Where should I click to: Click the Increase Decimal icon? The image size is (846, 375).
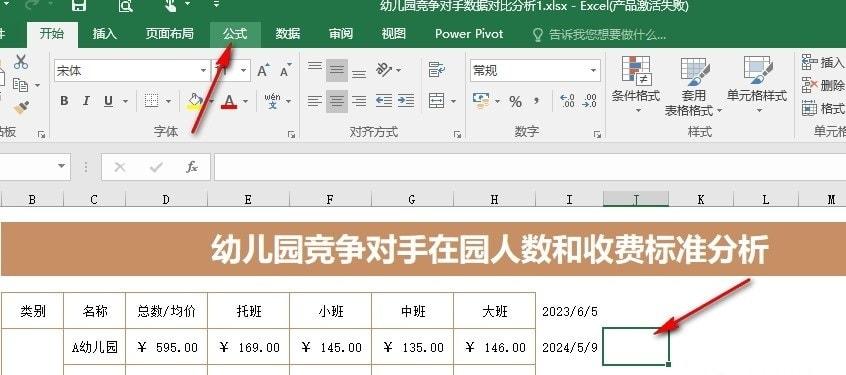tap(568, 101)
